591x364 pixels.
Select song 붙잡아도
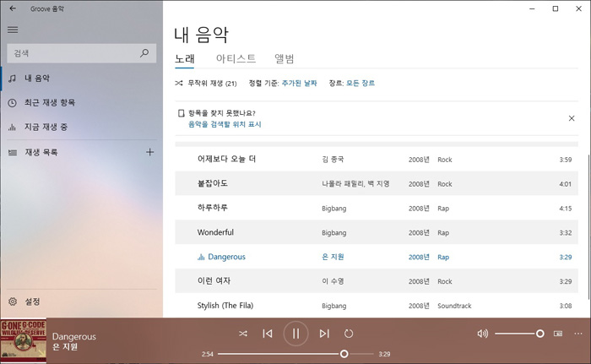click(213, 184)
